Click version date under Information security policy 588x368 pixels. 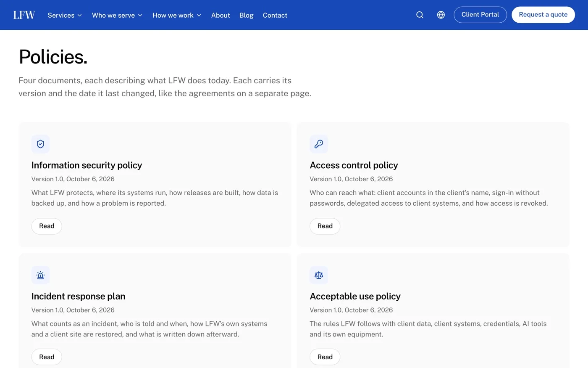pyautogui.click(x=73, y=179)
